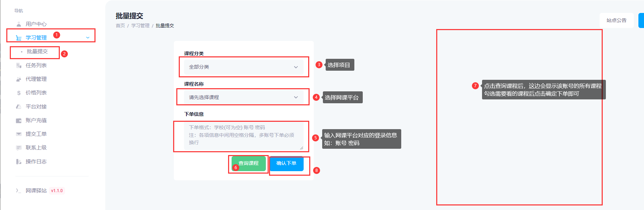Image resolution: width=644 pixels, height=210 pixels.
Task: Go to 首页 via breadcrumb link
Action: (120, 26)
